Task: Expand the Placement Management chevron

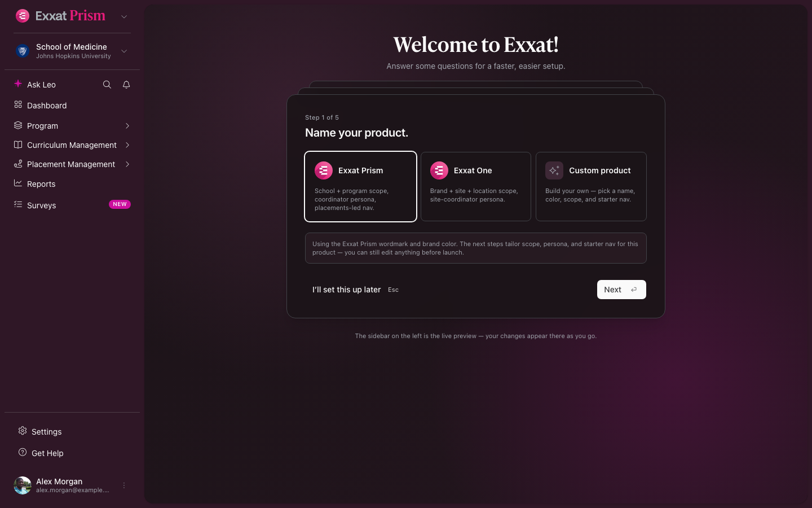Action: pyautogui.click(x=127, y=164)
